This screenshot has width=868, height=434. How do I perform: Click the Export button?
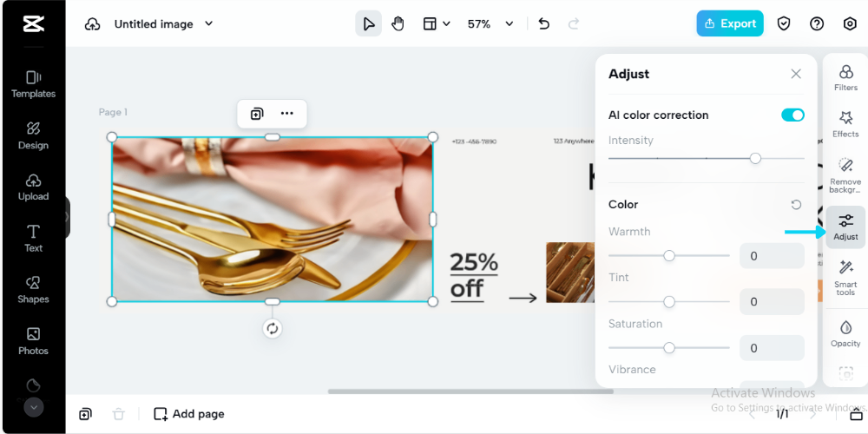tap(730, 23)
